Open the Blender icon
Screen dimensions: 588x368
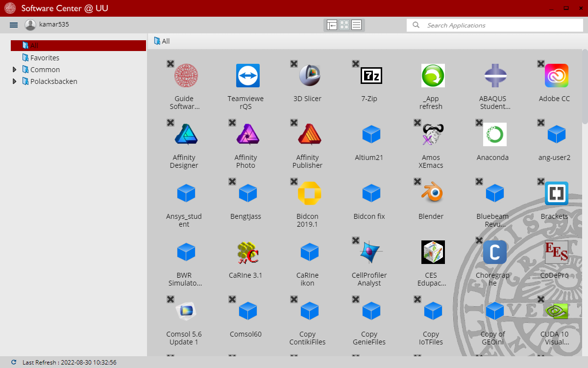pos(433,193)
